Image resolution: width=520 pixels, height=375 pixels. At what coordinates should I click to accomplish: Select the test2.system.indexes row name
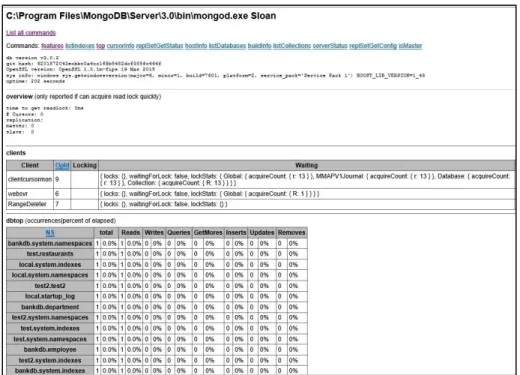[x=50, y=360]
